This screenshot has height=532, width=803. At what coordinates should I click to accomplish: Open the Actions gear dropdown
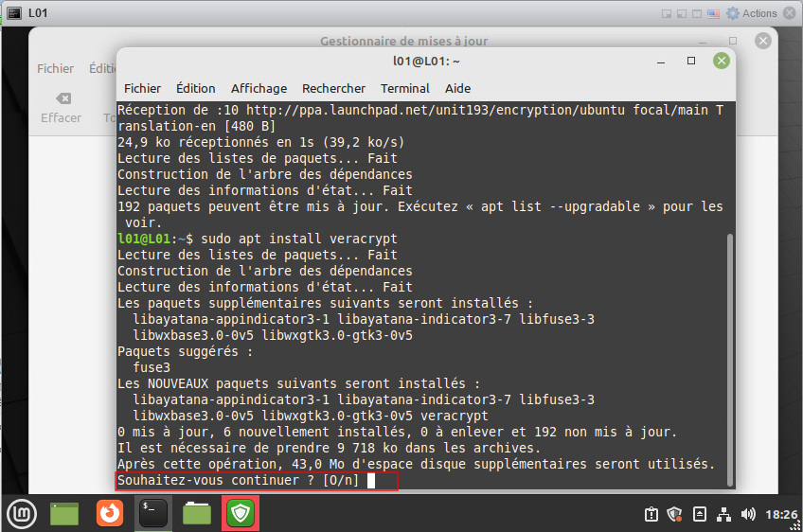[754, 13]
